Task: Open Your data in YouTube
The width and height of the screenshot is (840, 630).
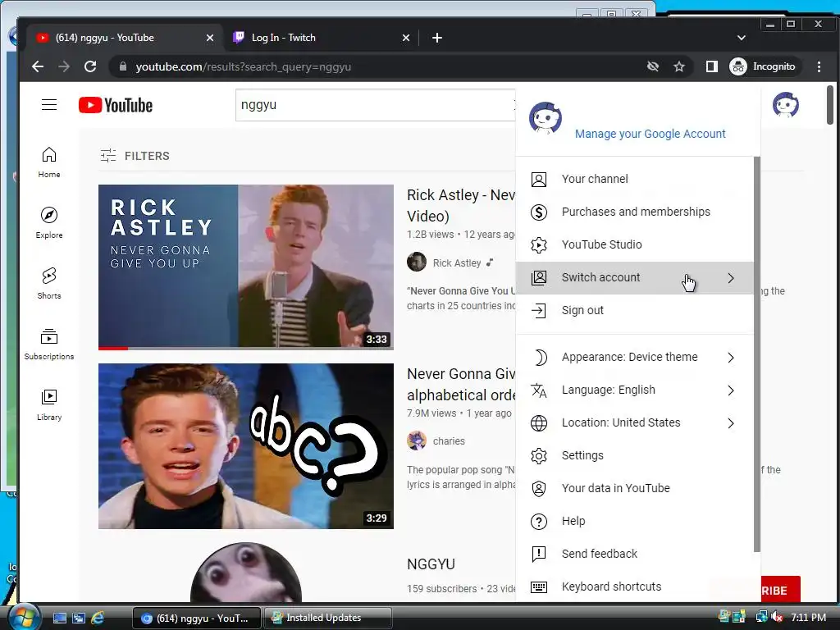Action: (x=634, y=488)
